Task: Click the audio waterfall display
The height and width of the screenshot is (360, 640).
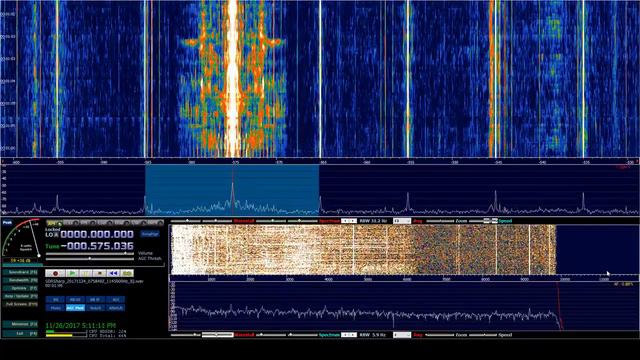Action: (x=363, y=250)
